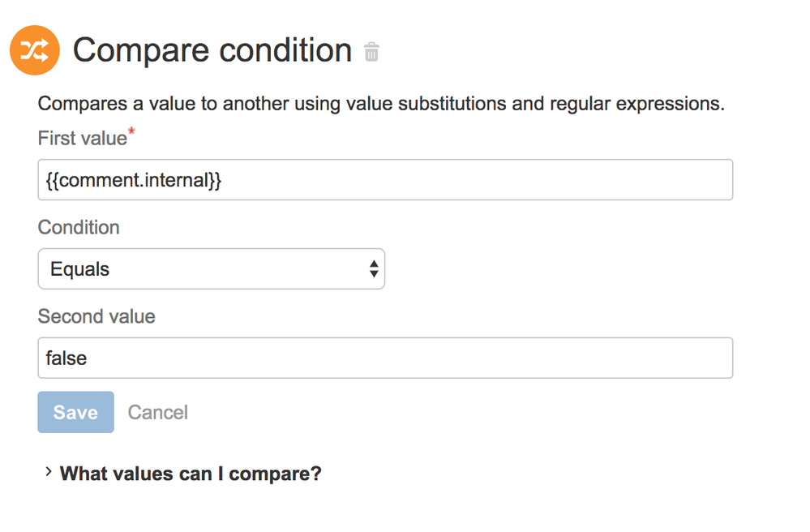Click the description text about regular expressions

click(381, 104)
